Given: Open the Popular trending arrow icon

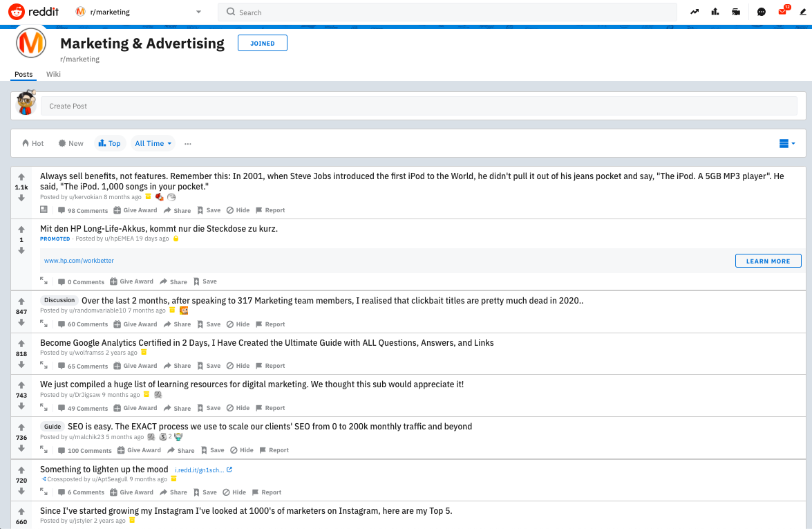Looking at the screenshot, I should (x=694, y=12).
